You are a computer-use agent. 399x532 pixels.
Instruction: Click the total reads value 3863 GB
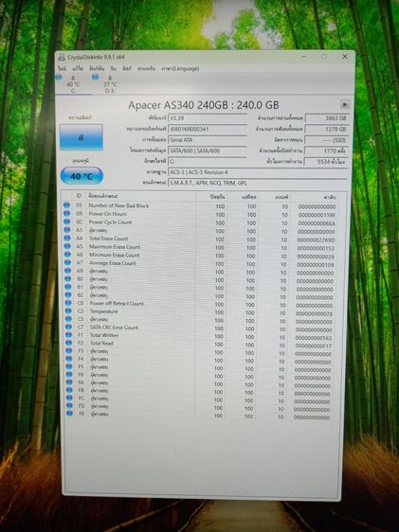pos(326,118)
